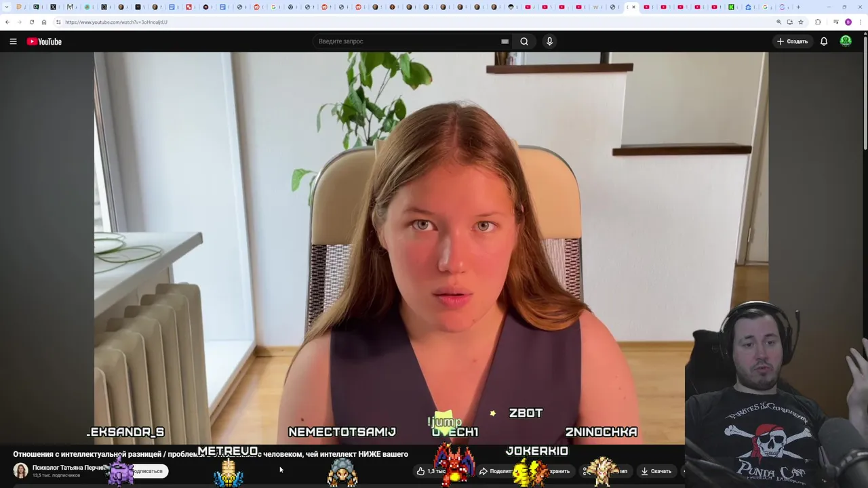The width and height of the screenshot is (868, 488).
Task: Subscribe with the Подписаться button
Action: [146, 471]
